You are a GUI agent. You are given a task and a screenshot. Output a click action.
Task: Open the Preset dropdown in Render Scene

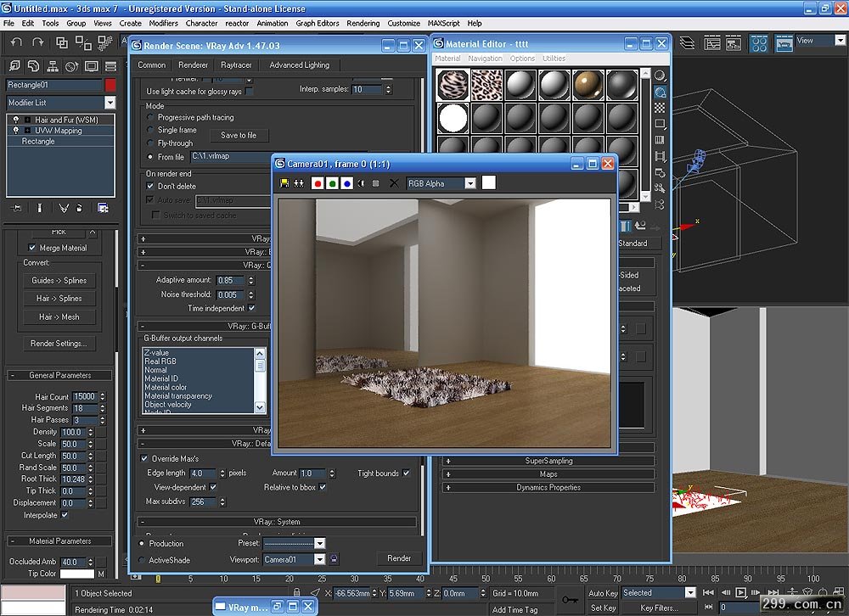coord(319,543)
